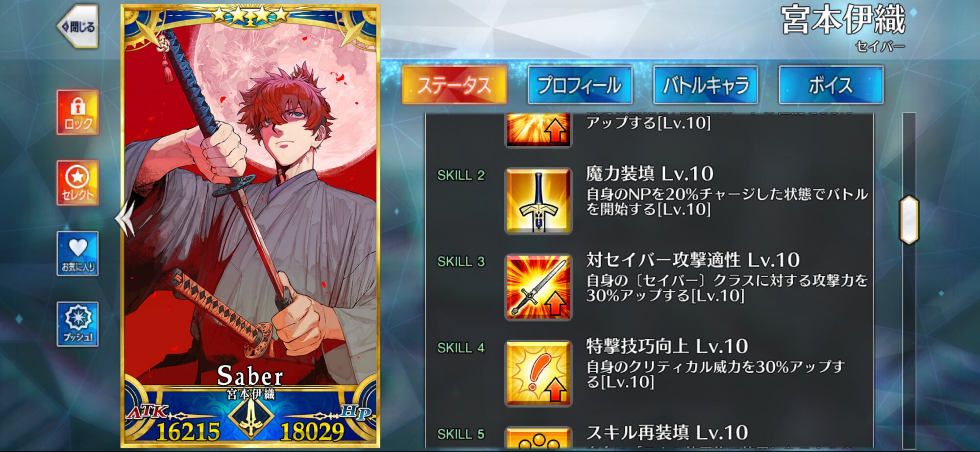Click the skill list scrollbar handle
This screenshot has height=452, width=980.
coord(909,219)
